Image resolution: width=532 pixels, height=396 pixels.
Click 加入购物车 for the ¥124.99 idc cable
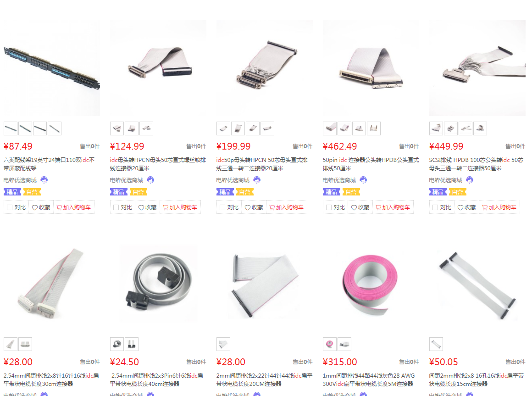click(x=180, y=207)
